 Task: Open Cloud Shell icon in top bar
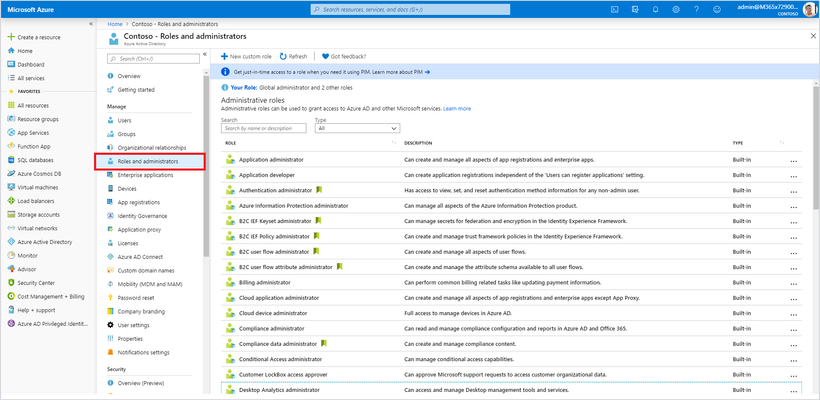pos(615,9)
